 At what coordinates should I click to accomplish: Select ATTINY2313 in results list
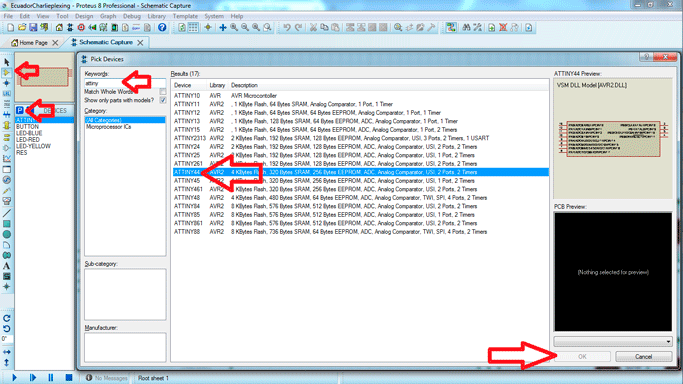click(x=360, y=138)
